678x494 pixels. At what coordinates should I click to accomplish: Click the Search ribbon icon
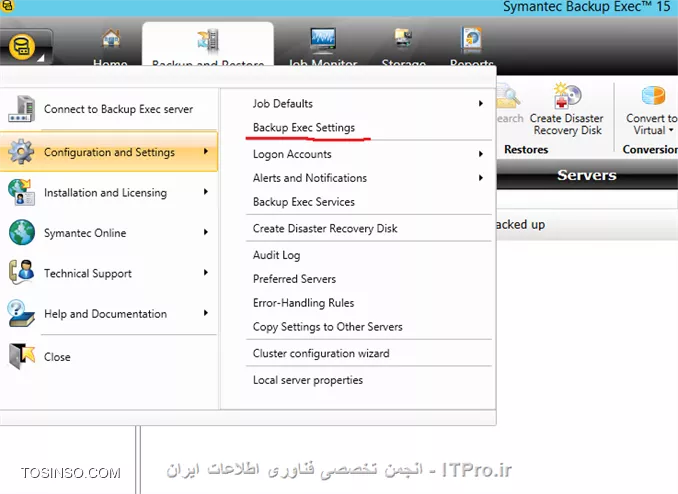[508, 96]
